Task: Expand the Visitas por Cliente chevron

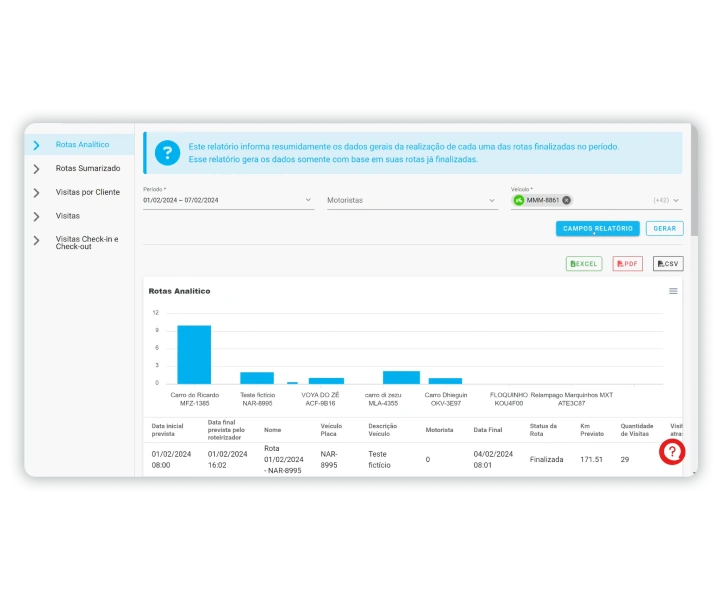Action: pos(36,193)
